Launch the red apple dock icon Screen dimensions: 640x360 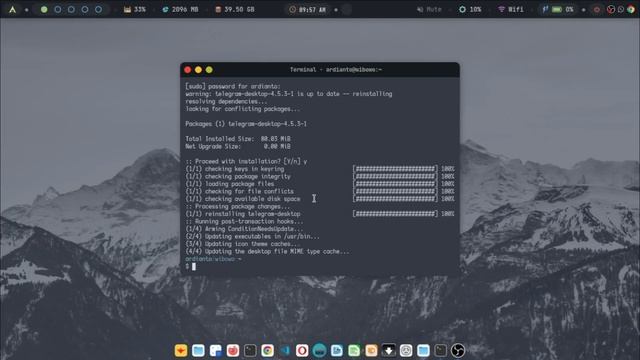tap(233, 350)
